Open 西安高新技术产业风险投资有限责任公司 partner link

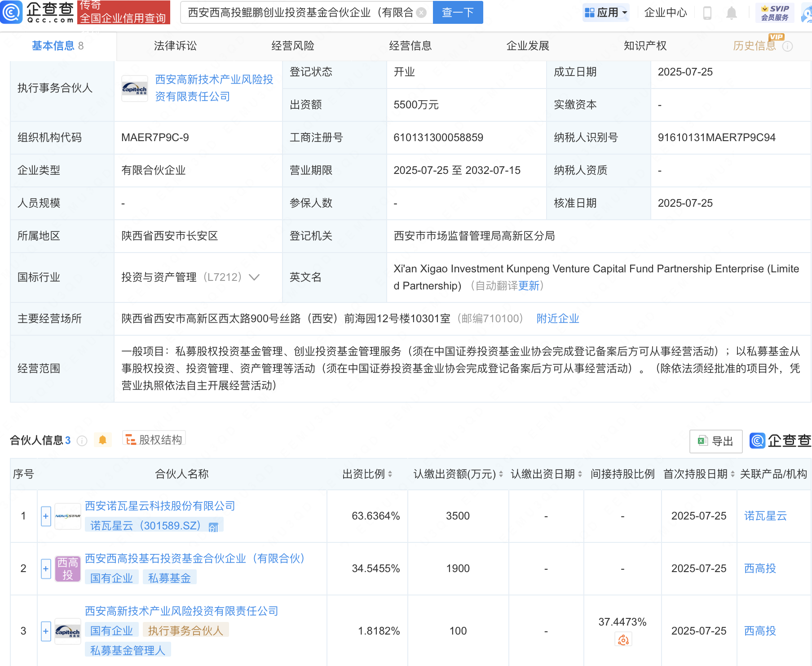[x=182, y=611]
